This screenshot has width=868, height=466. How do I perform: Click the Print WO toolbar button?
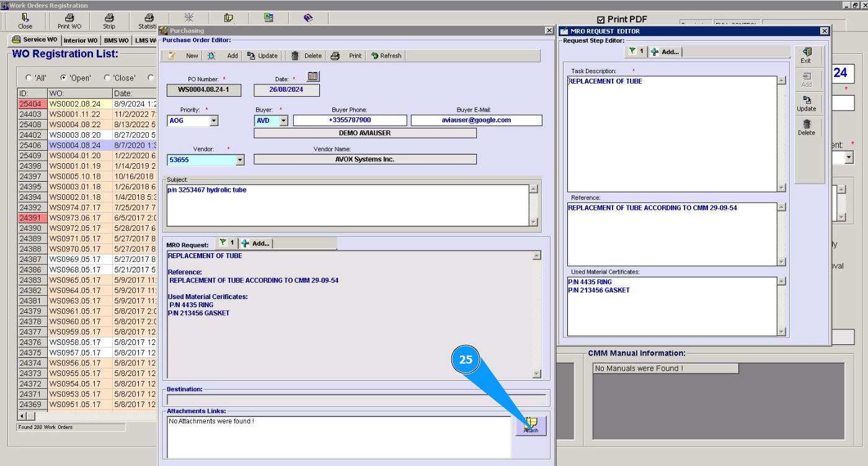pyautogui.click(x=69, y=21)
